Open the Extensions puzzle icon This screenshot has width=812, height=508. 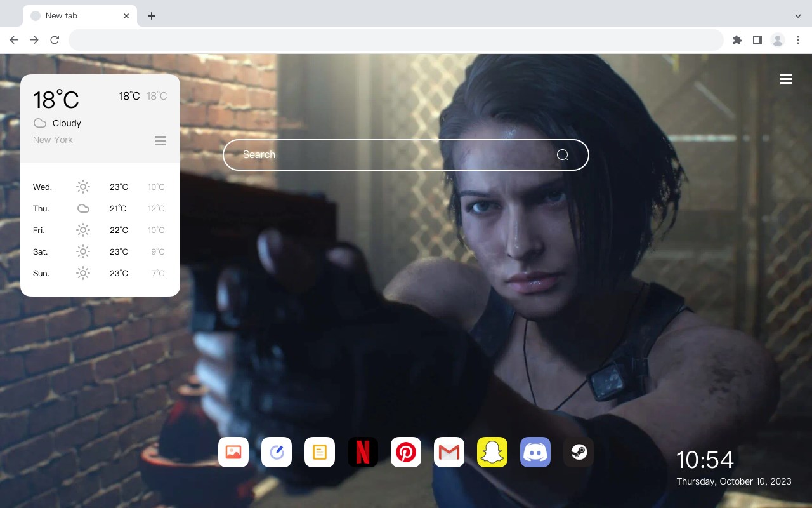click(737, 40)
